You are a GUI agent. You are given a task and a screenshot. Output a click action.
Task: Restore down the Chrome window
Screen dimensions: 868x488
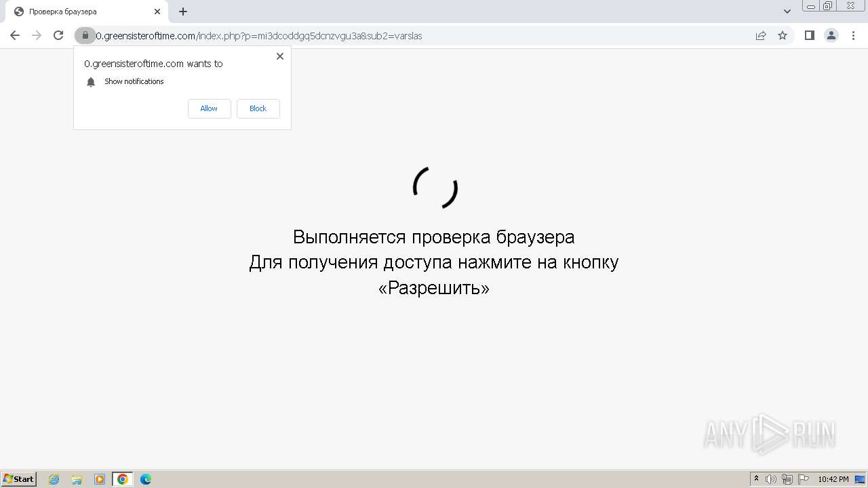828,6
